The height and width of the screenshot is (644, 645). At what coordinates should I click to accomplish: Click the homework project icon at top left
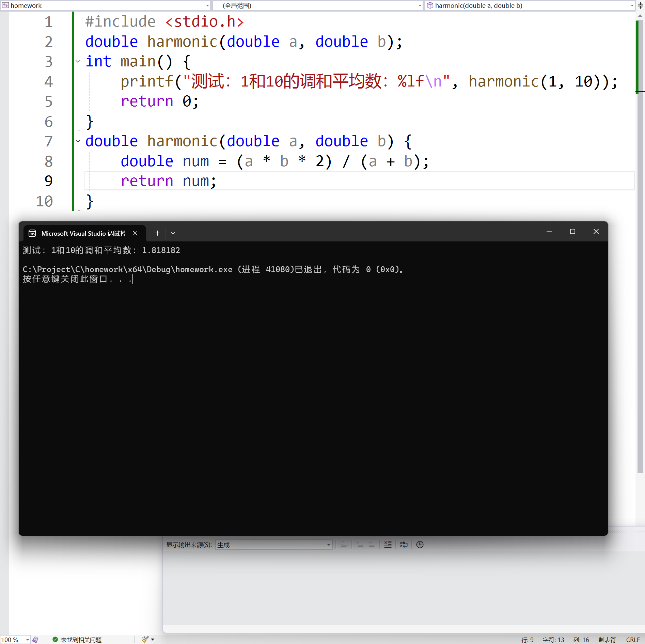5,5
